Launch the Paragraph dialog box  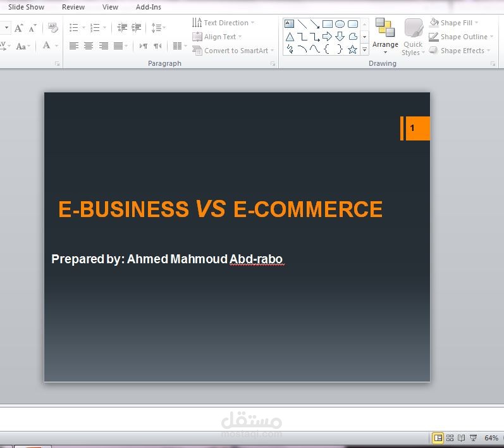[x=273, y=64]
